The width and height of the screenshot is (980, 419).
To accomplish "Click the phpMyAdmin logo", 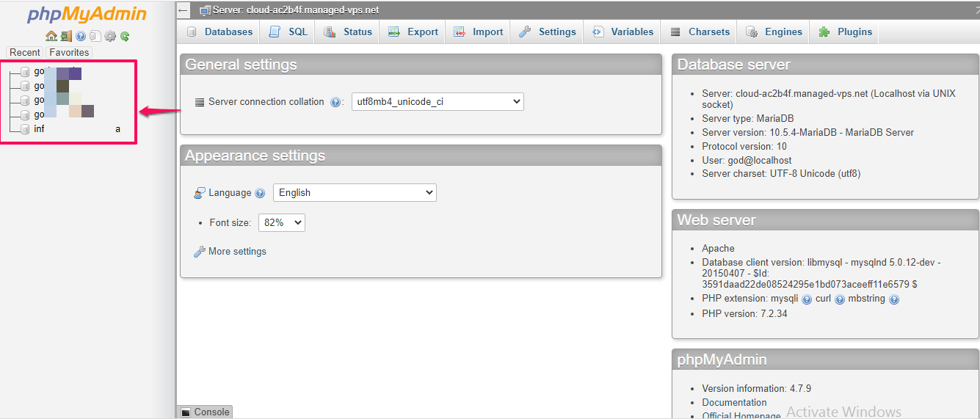I will [87, 15].
